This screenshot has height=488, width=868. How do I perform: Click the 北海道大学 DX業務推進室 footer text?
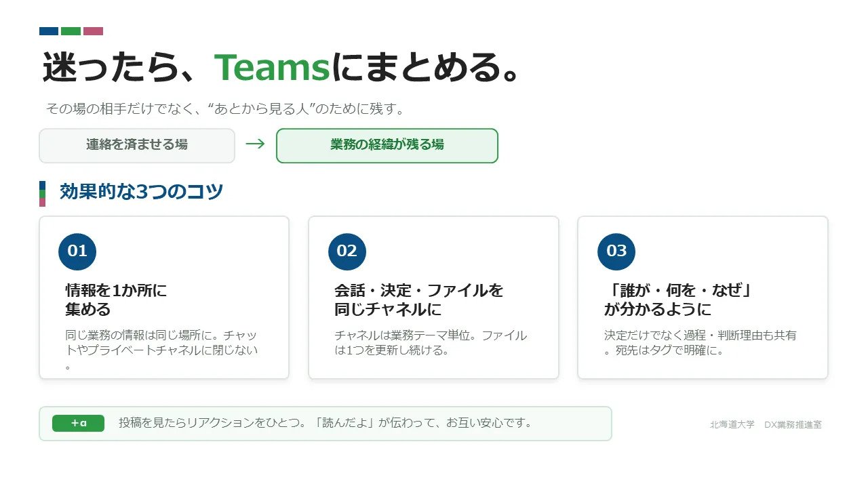[766, 425]
